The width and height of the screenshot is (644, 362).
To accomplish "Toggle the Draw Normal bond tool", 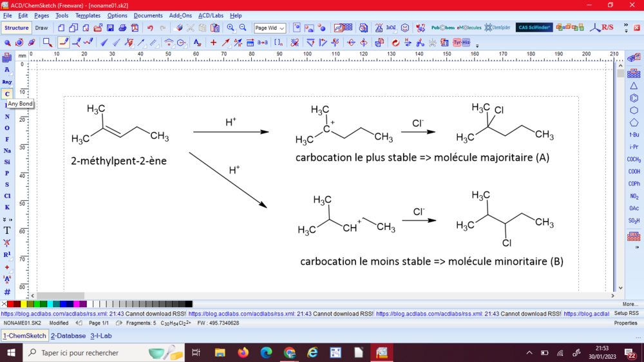I will click(63, 43).
